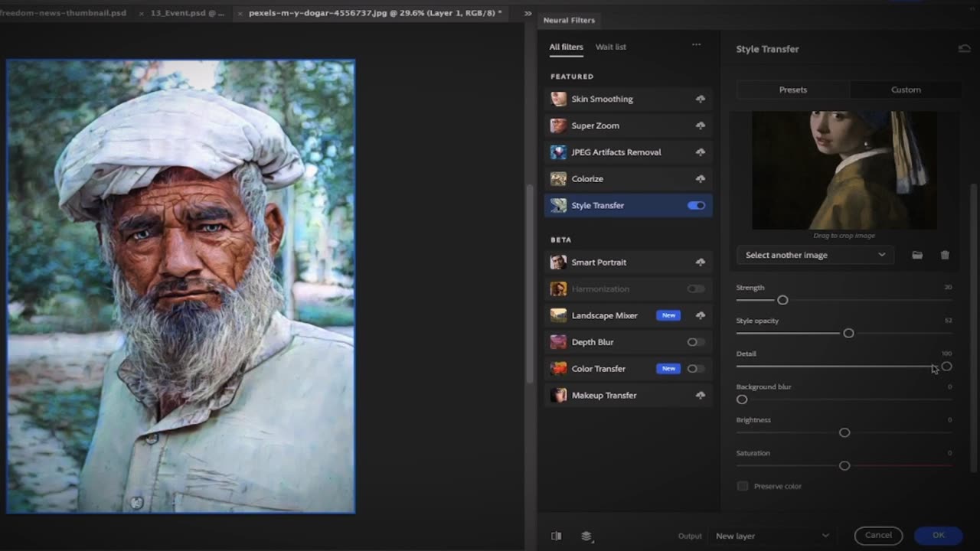Click the style reference painting thumbnail
Image resolution: width=980 pixels, height=551 pixels.
(844, 170)
